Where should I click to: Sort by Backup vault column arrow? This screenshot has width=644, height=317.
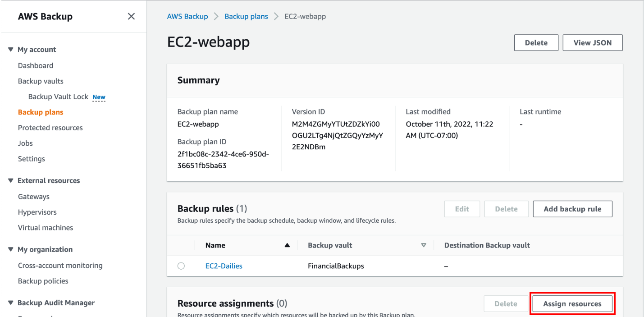pos(423,245)
